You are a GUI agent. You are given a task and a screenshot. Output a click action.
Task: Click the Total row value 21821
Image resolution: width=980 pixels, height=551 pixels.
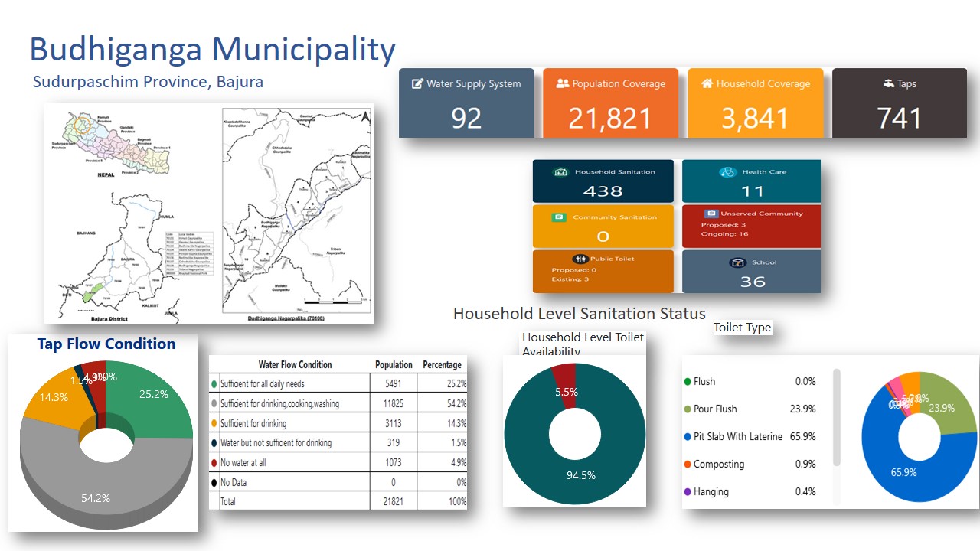(x=394, y=501)
